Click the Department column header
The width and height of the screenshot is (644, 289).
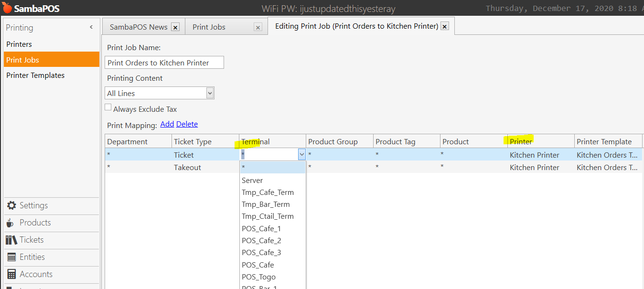(139, 141)
